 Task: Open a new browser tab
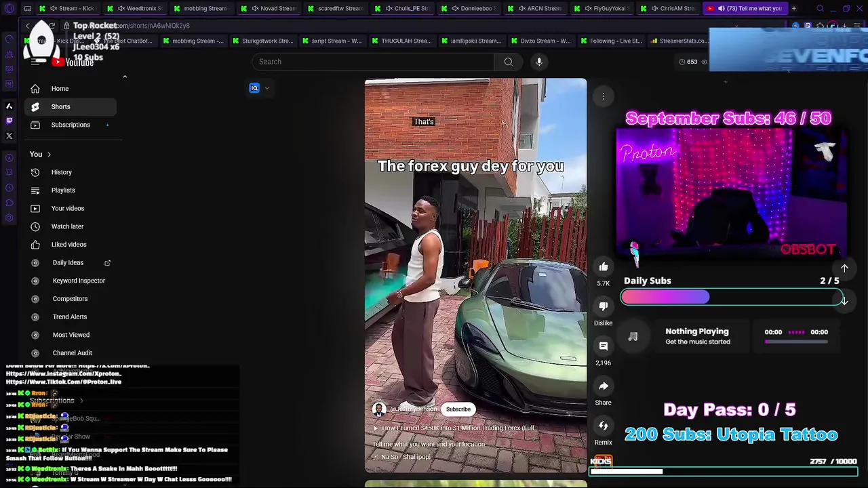pyautogui.click(x=793, y=8)
